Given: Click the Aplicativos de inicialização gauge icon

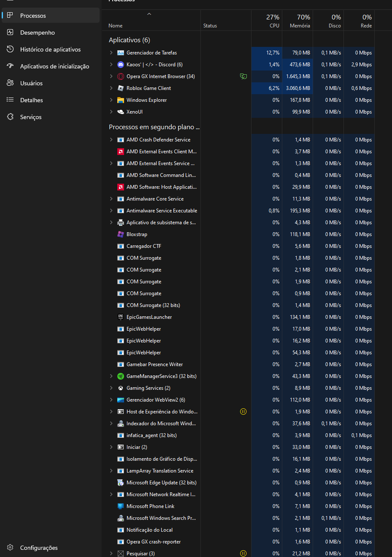Looking at the screenshot, I should pos(10,66).
